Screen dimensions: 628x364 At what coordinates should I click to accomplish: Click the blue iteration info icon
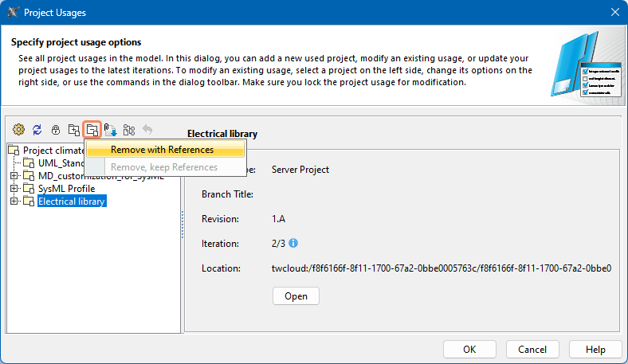[293, 243]
